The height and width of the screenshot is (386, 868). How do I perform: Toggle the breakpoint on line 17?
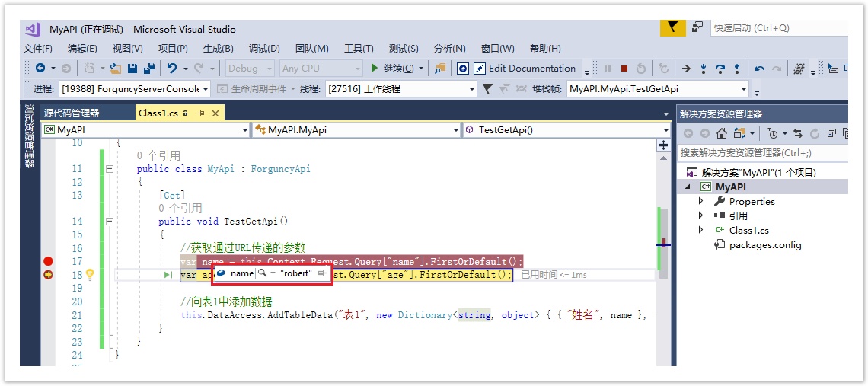(x=48, y=261)
